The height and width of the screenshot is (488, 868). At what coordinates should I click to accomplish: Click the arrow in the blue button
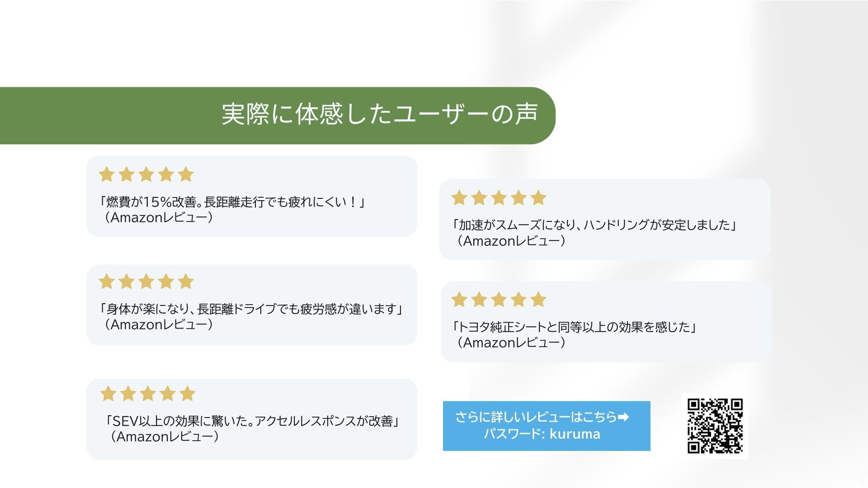click(623, 417)
